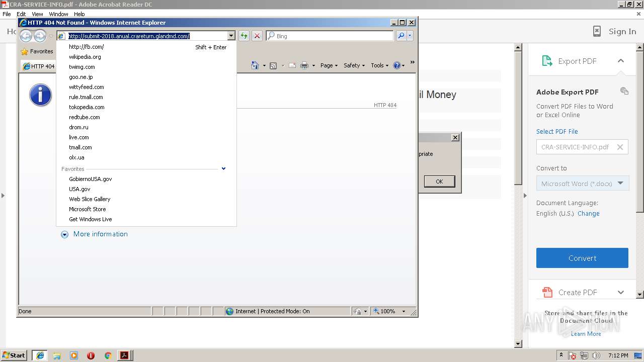The image size is (644, 362).
Task: Click the zone security icon in IE status bar
Action: coord(357,311)
